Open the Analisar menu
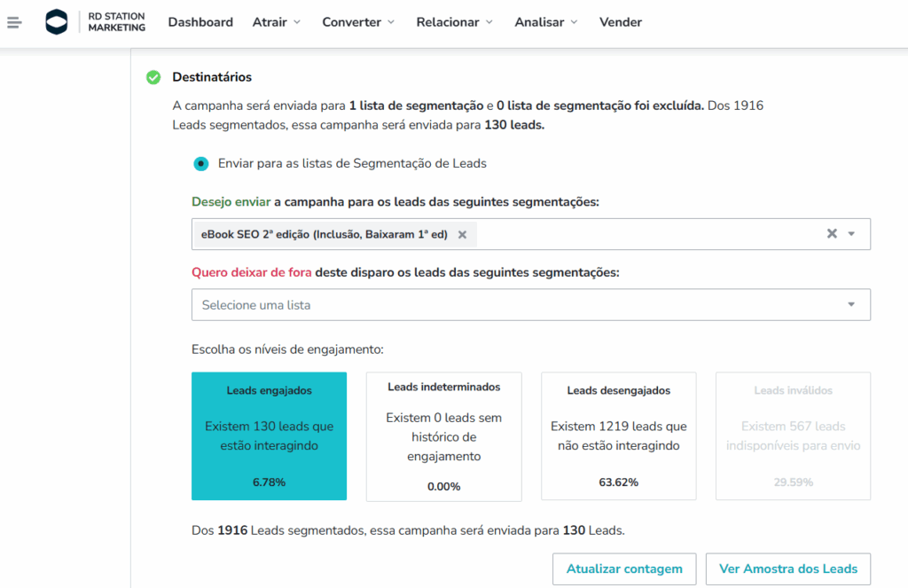This screenshot has width=908, height=588. [546, 22]
